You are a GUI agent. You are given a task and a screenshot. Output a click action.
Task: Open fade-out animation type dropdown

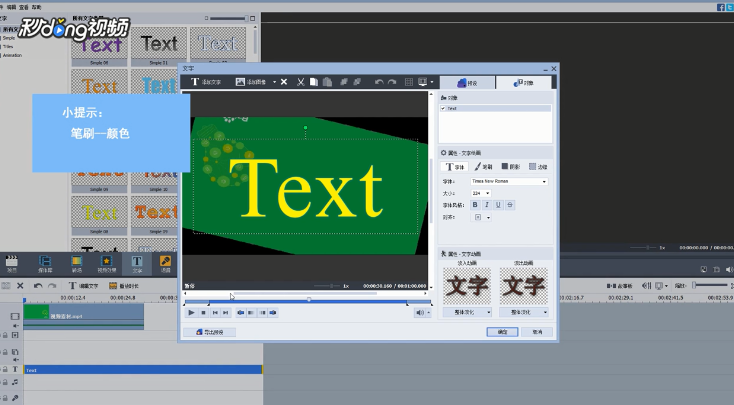coord(523,312)
